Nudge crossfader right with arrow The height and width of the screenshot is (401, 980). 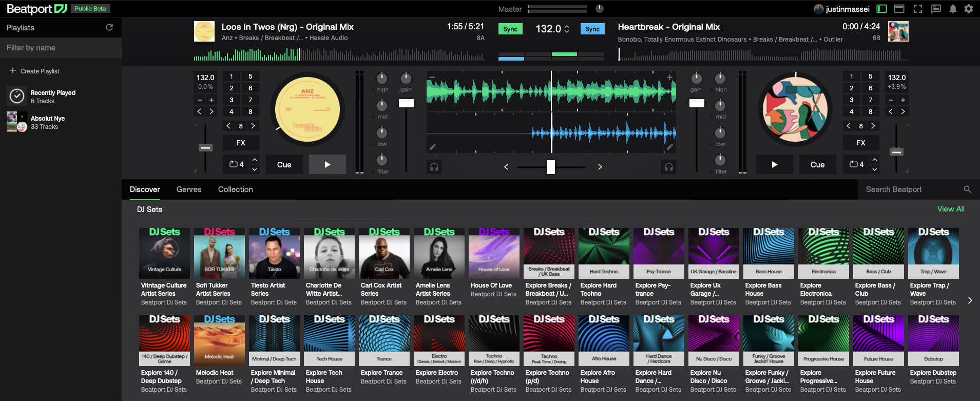600,167
